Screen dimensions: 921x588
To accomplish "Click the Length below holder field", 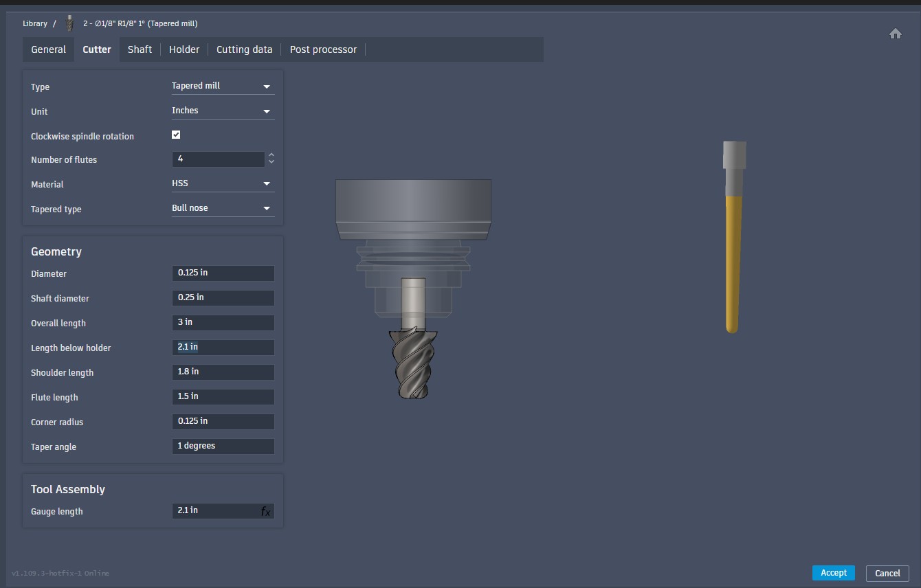I will [x=223, y=347].
